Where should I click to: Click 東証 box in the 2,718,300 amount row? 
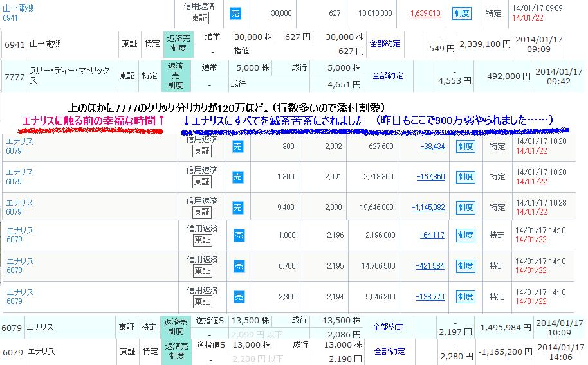tap(202, 182)
